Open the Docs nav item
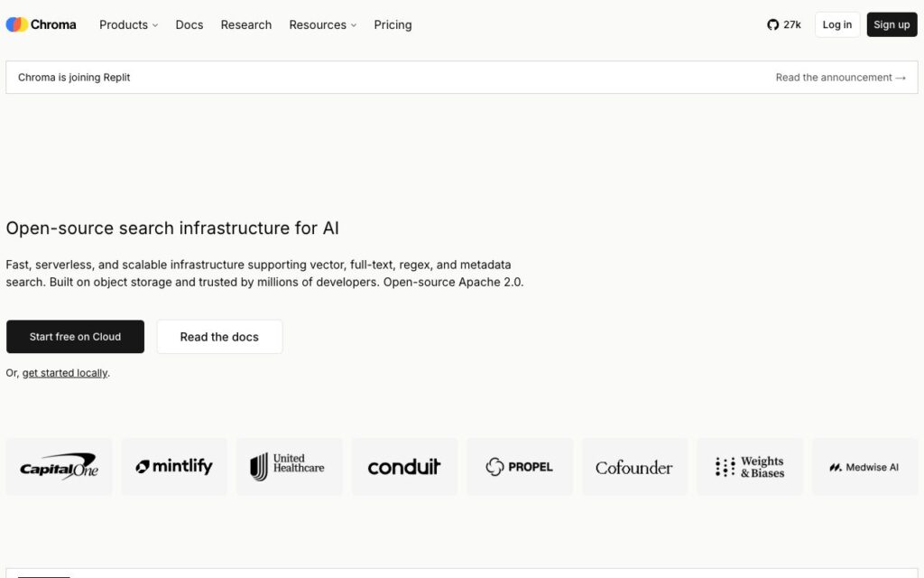 [189, 24]
